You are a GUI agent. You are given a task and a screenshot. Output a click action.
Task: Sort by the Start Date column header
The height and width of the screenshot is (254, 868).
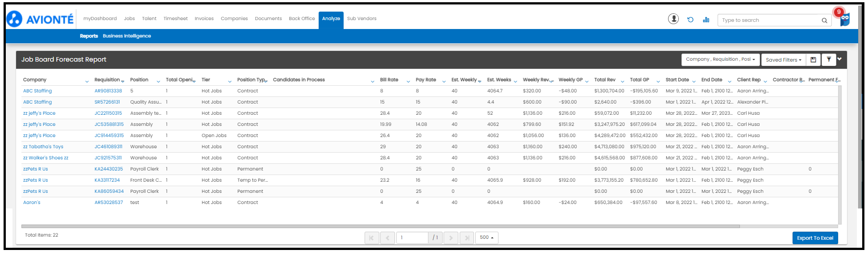[x=677, y=80]
